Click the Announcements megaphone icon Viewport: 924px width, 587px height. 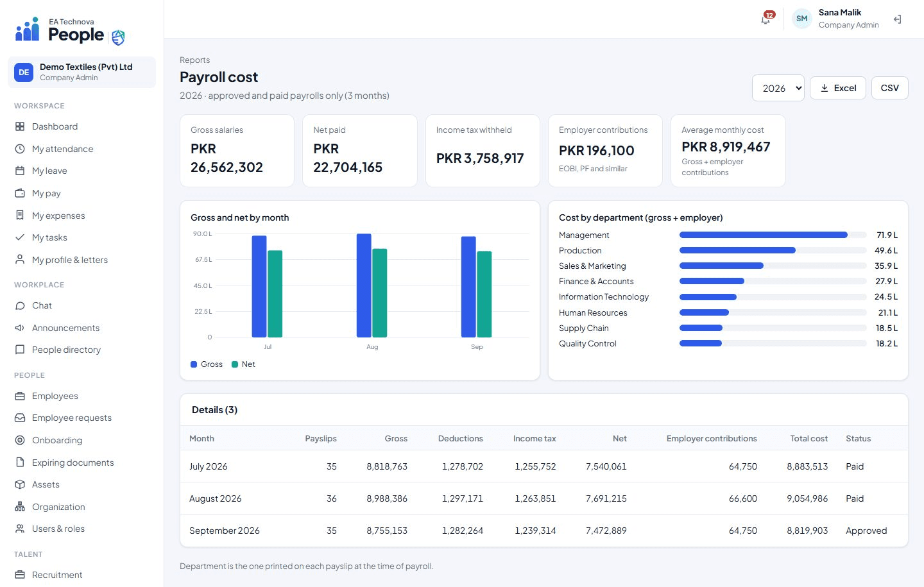click(x=20, y=328)
